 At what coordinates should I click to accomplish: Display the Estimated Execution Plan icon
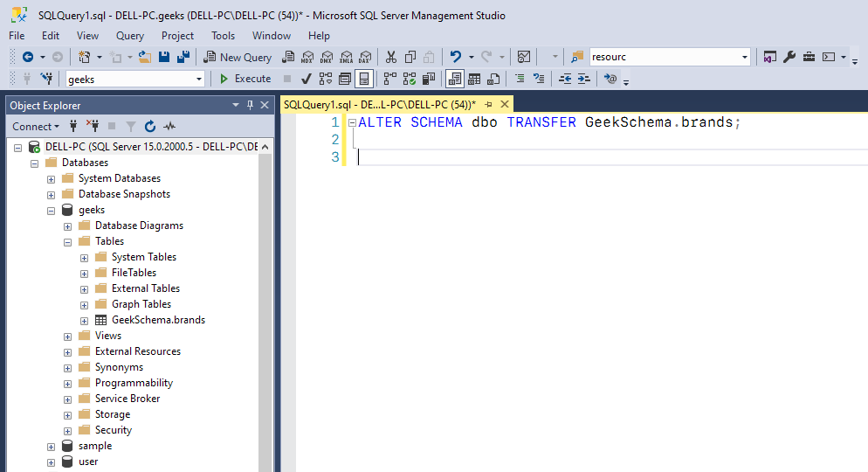(x=326, y=79)
